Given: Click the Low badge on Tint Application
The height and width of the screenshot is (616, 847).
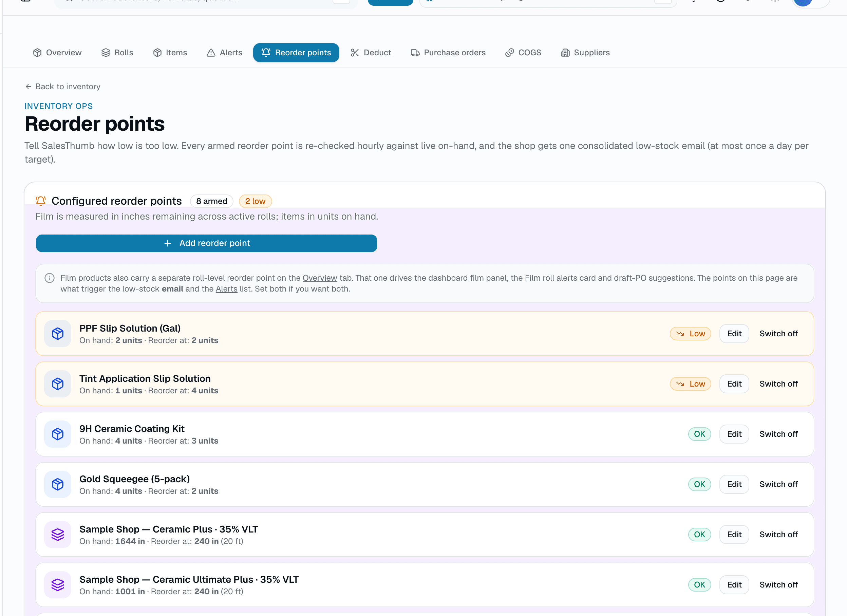Looking at the screenshot, I should point(690,384).
